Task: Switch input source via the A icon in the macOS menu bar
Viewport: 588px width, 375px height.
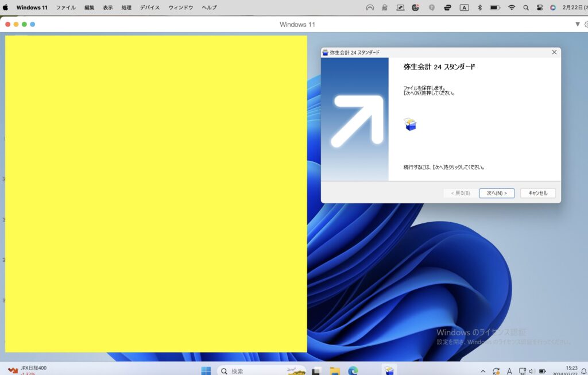Action: 464,7
